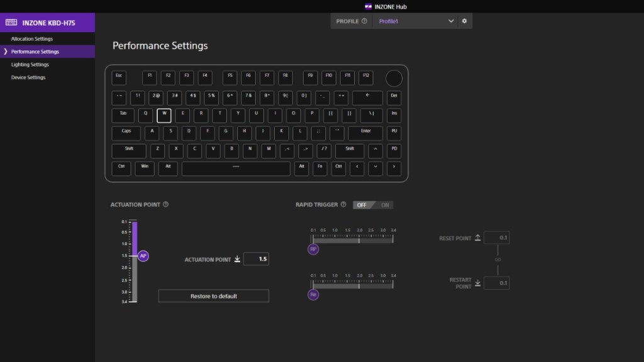Open Device Settings in sidebar
Image resolution: width=644 pixels, height=362 pixels.
pyautogui.click(x=28, y=77)
